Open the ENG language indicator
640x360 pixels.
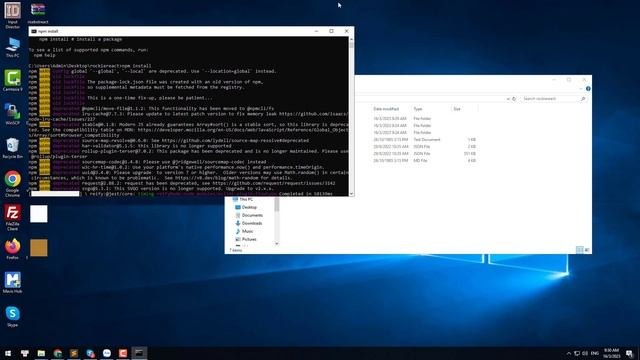point(595,353)
